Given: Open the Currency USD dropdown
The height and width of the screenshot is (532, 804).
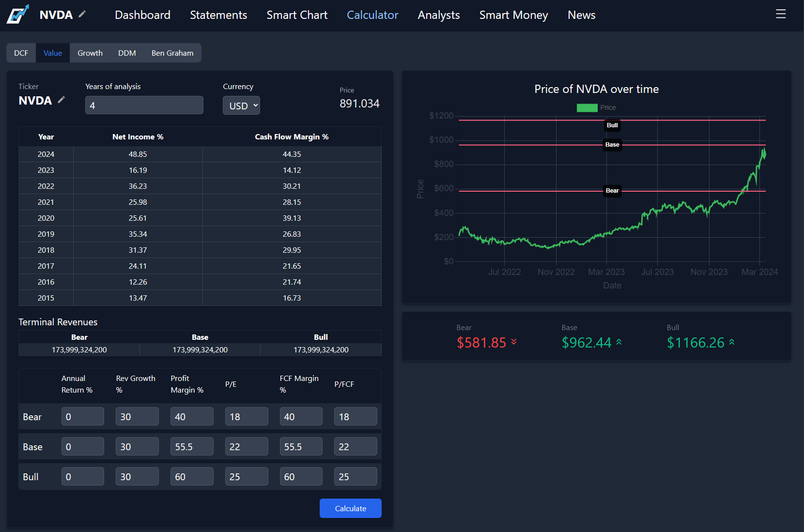Looking at the screenshot, I should 241,106.
